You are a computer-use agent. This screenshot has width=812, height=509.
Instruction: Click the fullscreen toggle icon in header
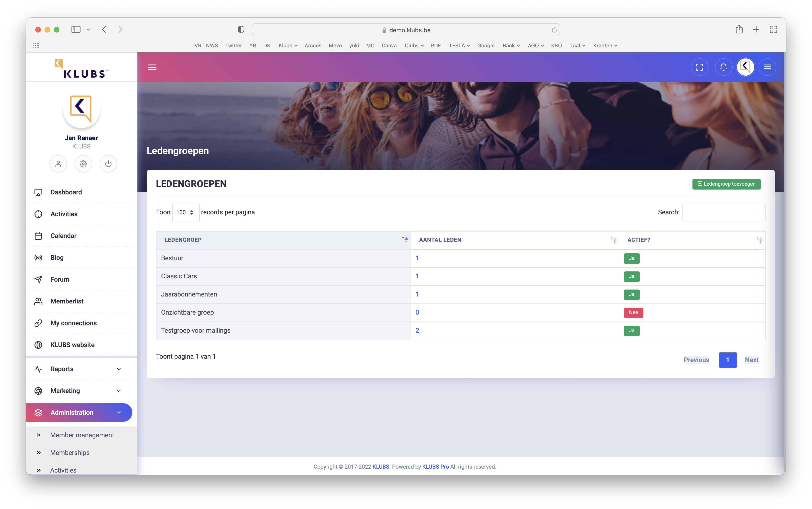click(x=699, y=67)
